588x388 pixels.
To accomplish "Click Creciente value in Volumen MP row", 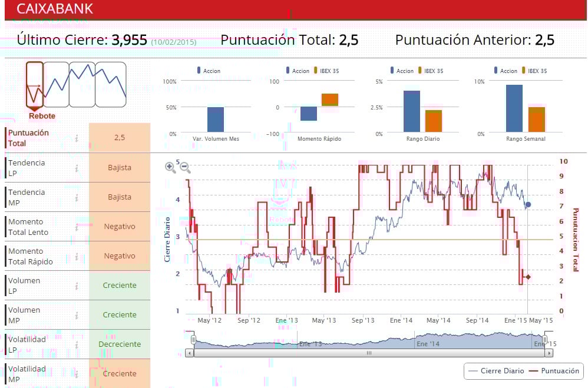I will (120, 314).
